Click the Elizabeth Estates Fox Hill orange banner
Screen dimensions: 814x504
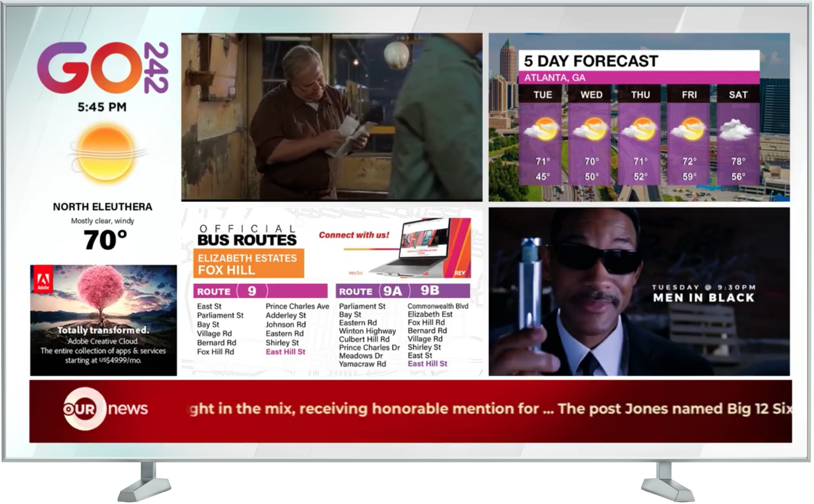coord(249,264)
